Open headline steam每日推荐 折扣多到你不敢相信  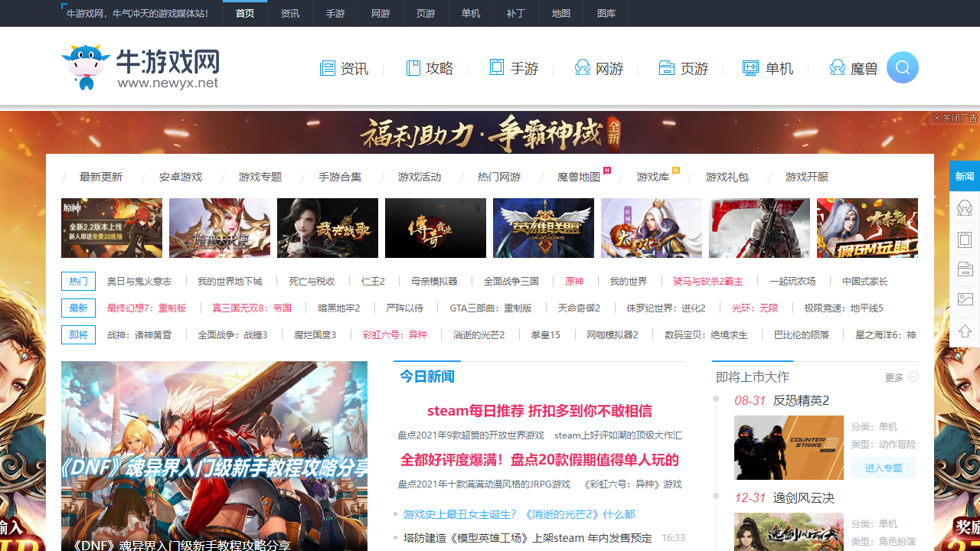(540, 411)
